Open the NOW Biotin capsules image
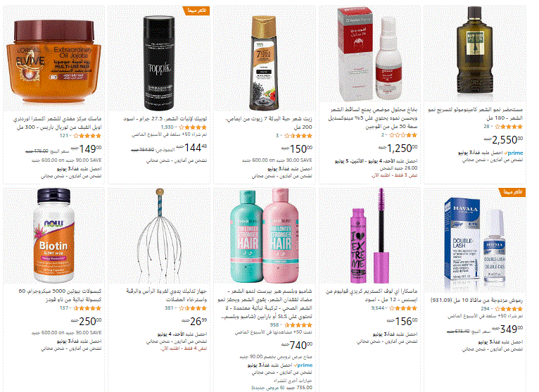539x392 pixels. [53, 236]
